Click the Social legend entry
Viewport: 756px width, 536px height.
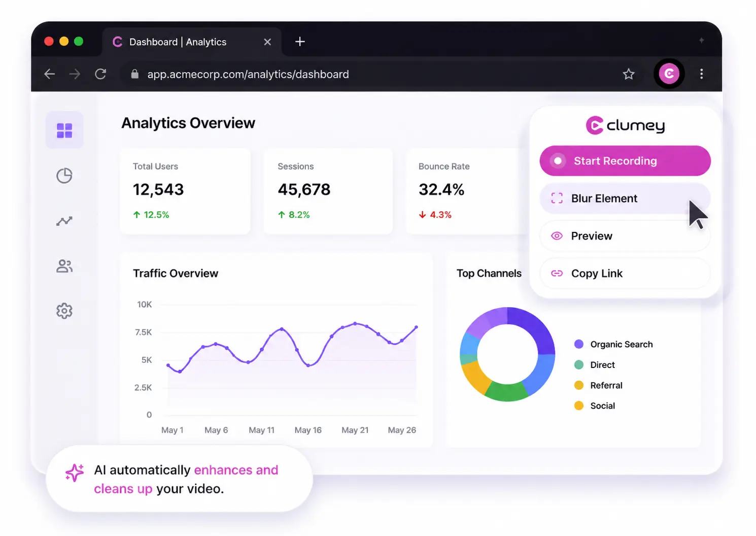(x=595, y=406)
